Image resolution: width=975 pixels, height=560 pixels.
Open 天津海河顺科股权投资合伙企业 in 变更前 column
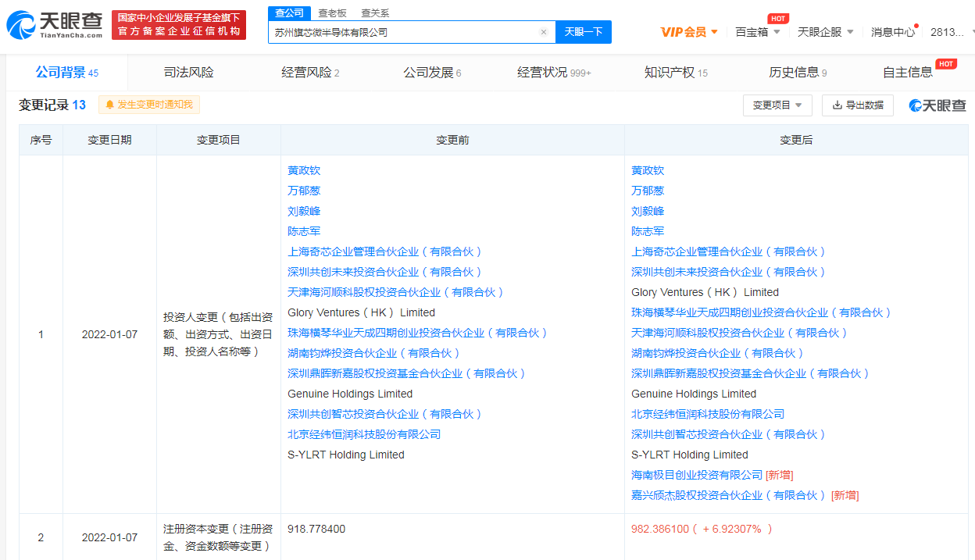(x=396, y=292)
